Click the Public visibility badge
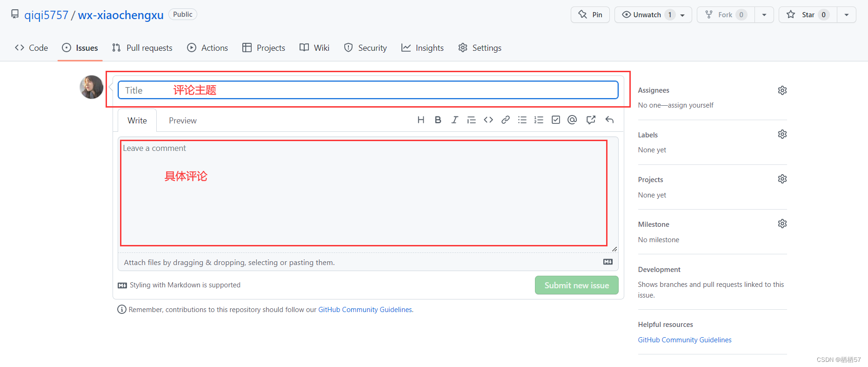 click(183, 14)
